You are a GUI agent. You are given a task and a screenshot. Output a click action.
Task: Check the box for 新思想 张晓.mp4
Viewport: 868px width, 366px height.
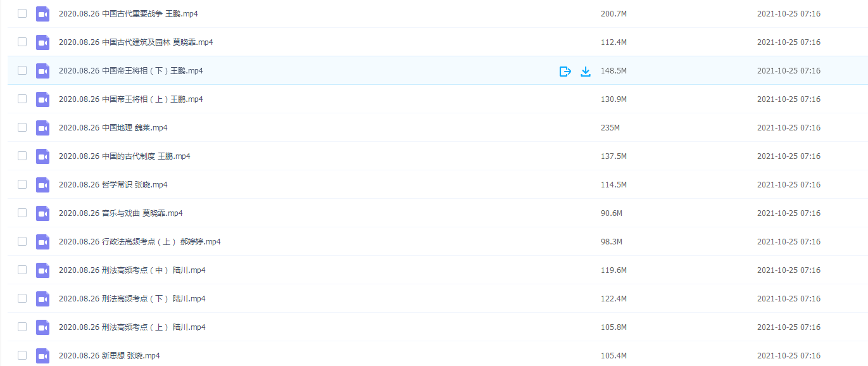click(x=22, y=355)
